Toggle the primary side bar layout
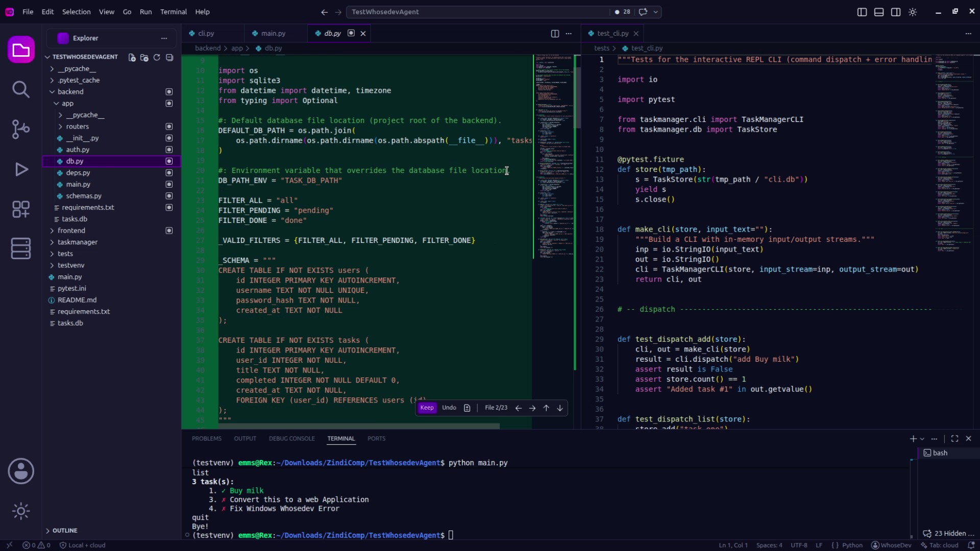This screenshot has width=980, height=551. tap(862, 12)
